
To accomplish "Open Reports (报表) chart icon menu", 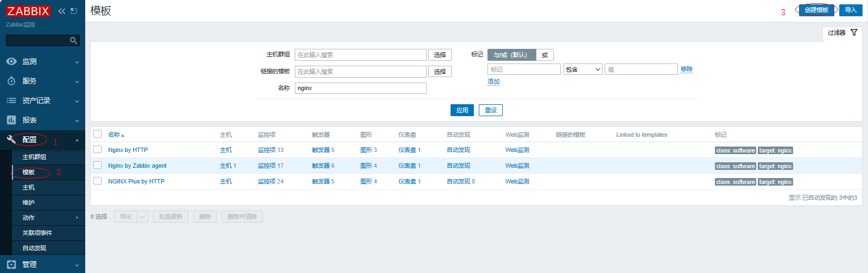I will pos(11,120).
